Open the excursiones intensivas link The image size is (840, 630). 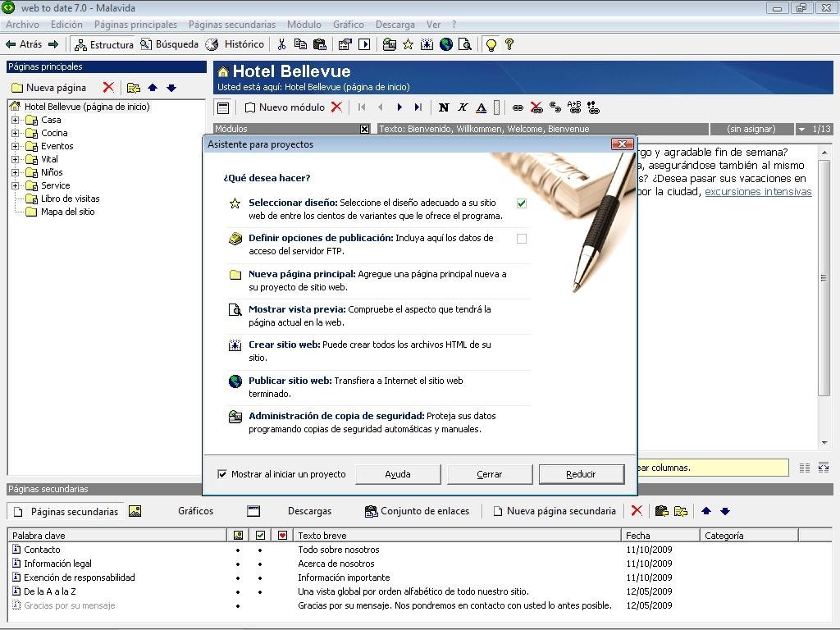coord(758,192)
